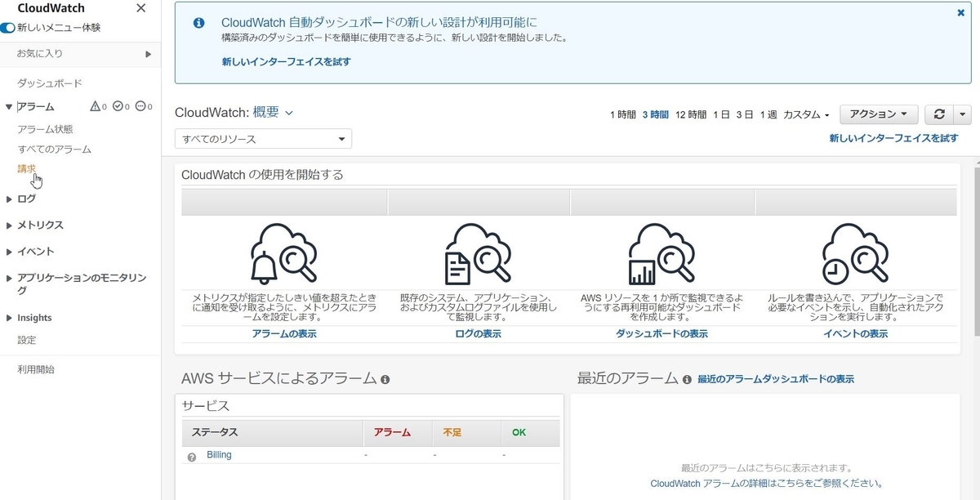The height and width of the screenshot is (500, 980).
Task: Click the events clock cloud icon
Action: pos(856,254)
